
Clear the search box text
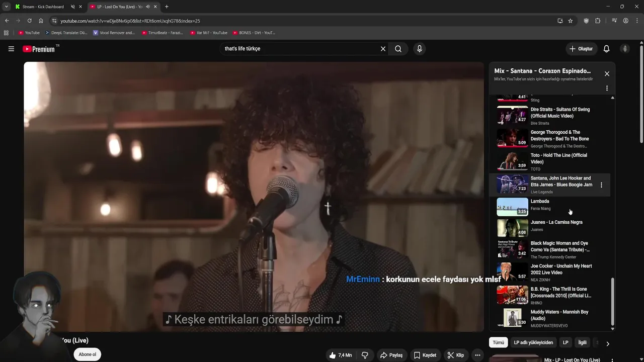pyautogui.click(x=383, y=49)
